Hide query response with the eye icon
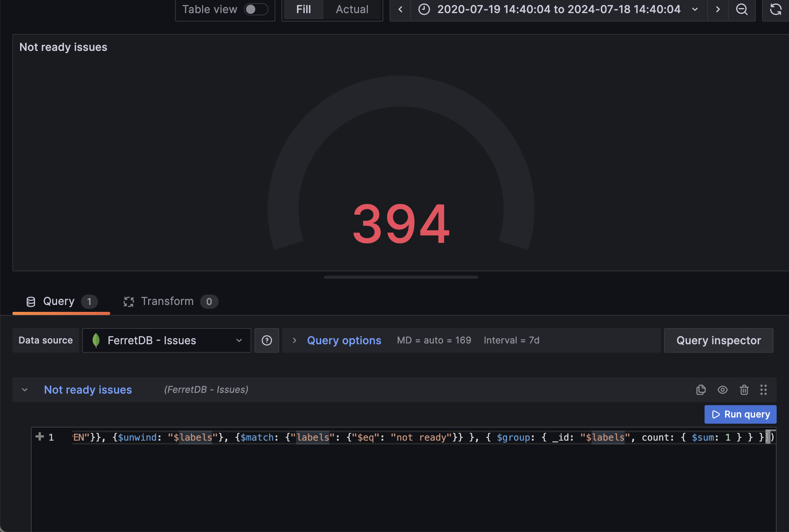Viewport: 789px width, 532px height. pyautogui.click(x=722, y=390)
